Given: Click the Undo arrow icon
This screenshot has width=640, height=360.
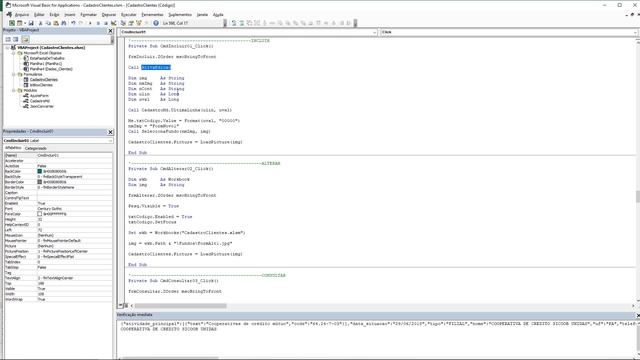Looking at the screenshot, I should click(x=73, y=23).
